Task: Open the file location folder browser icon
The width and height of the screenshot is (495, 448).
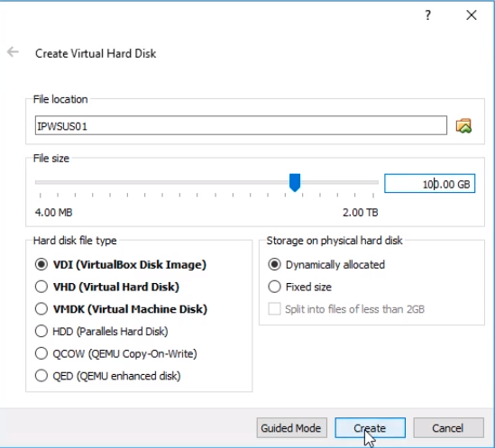Action: (463, 125)
